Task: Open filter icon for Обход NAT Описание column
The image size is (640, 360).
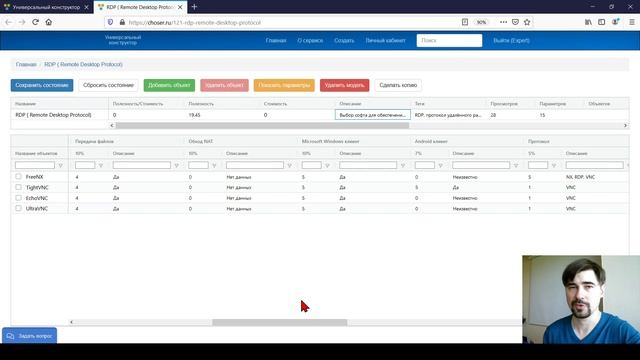Action: point(289,165)
